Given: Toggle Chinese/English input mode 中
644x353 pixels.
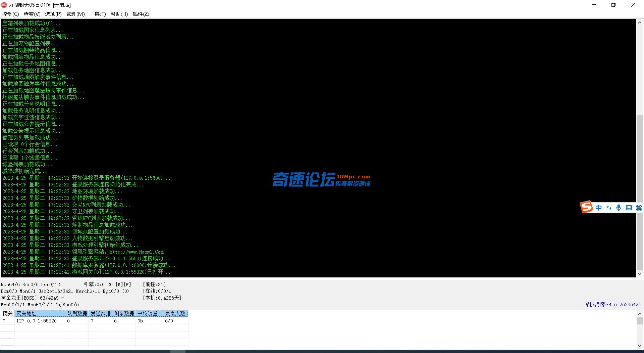Looking at the screenshot, I should point(599,208).
